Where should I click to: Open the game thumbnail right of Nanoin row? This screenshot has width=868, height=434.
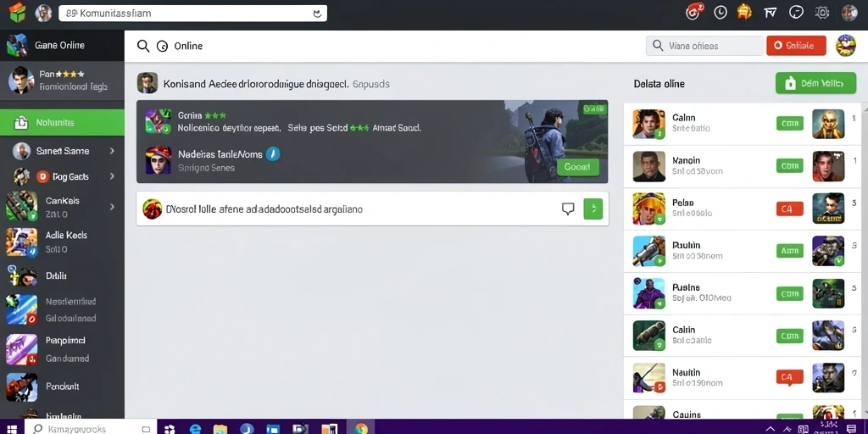point(828,166)
